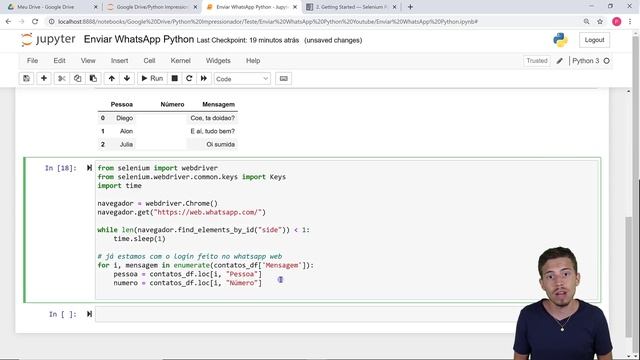Interrupt the kernel with stop icon
This screenshot has width=640, height=360.
click(x=174, y=78)
